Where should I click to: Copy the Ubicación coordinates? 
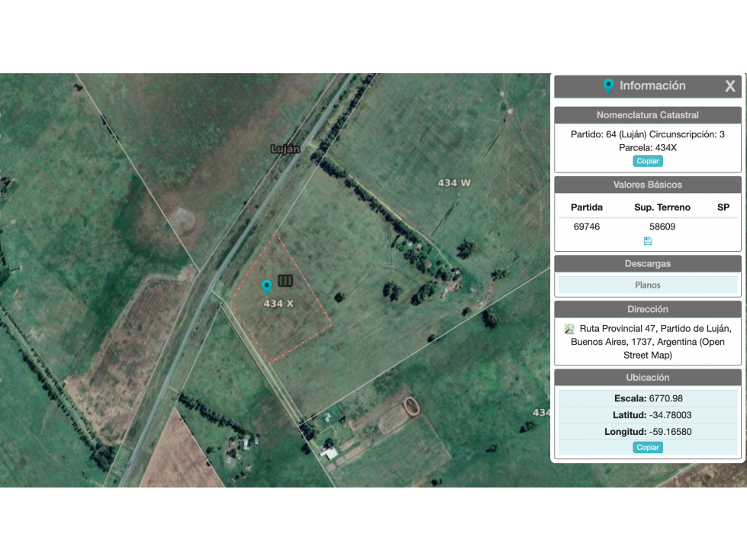(648, 447)
